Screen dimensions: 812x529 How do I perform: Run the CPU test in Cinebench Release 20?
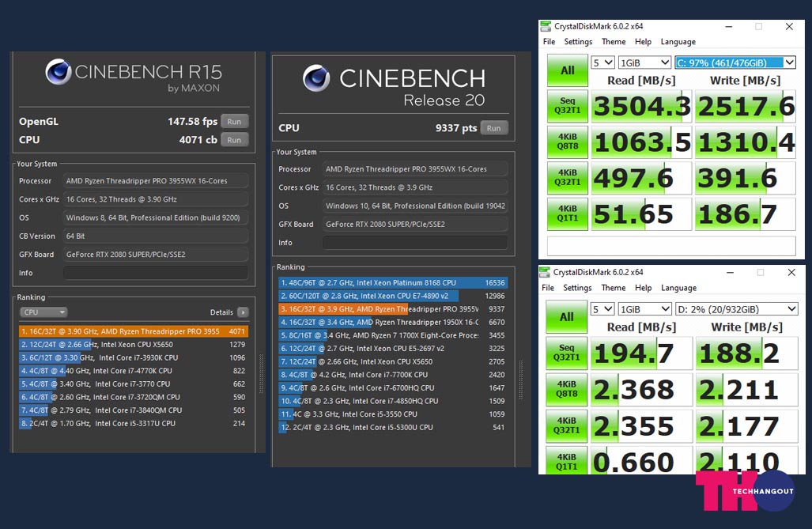pyautogui.click(x=494, y=128)
